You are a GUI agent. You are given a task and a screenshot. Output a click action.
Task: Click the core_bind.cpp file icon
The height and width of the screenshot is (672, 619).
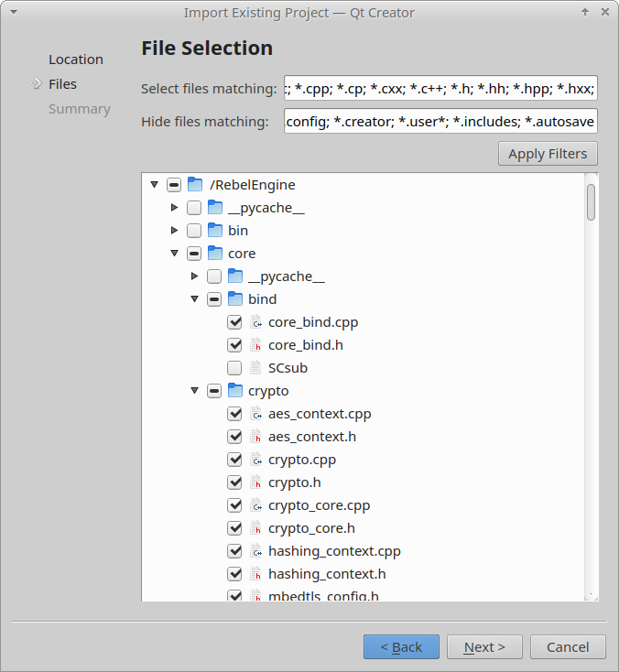click(255, 322)
